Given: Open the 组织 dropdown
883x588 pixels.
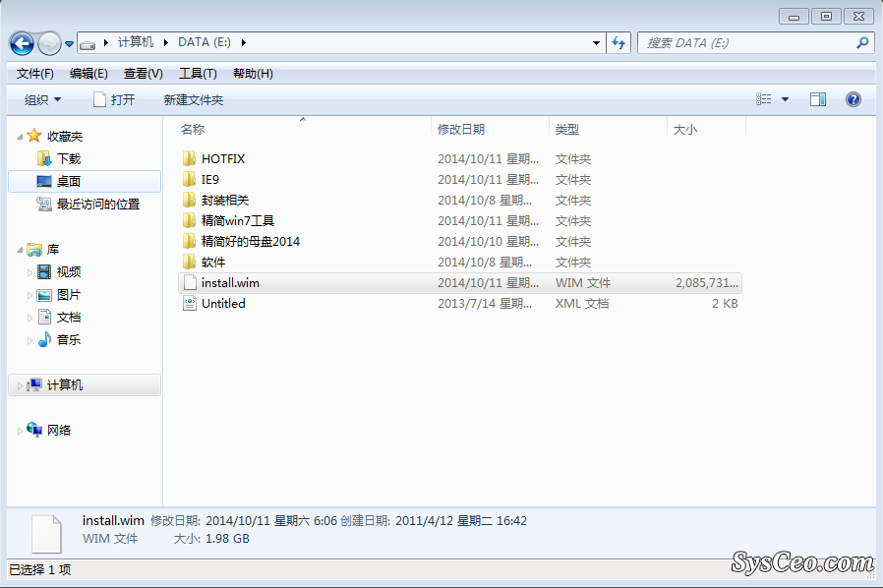Looking at the screenshot, I should point(43,100).
